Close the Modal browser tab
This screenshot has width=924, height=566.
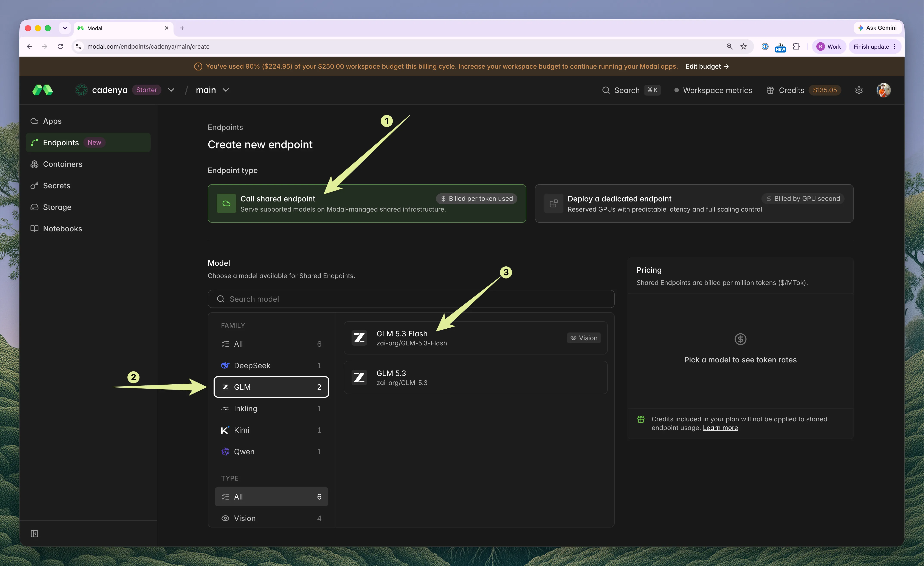pos(166,28)
